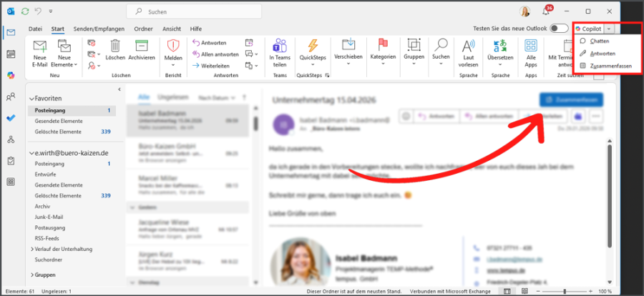Toggle Testen Sie das neue Outlook switch
Screen dimensions: 644x296
[x=560, y=29]
